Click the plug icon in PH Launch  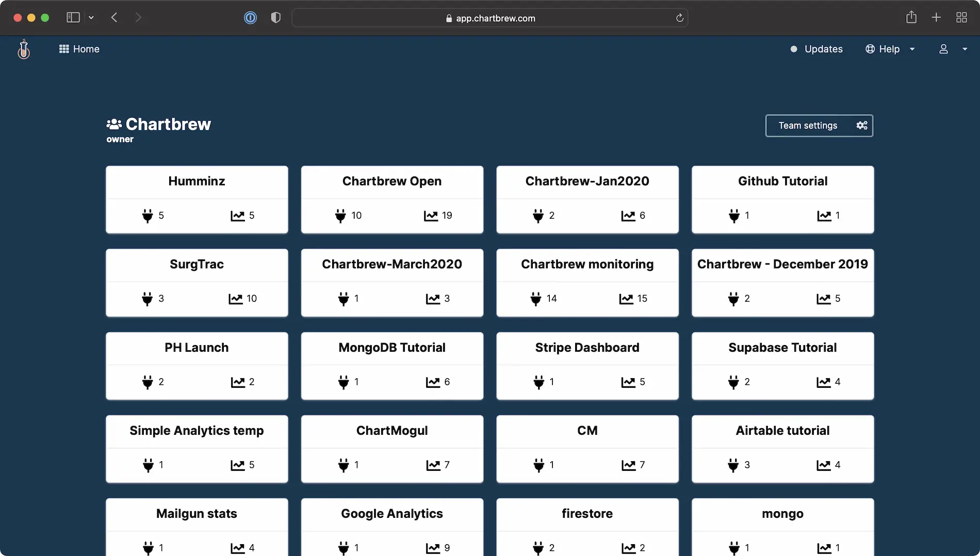click(x=148, y=382)
